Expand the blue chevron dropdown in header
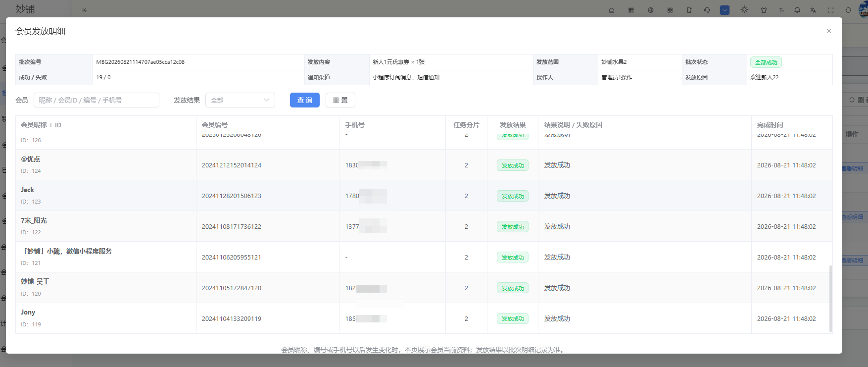This screenshot has height=367, width=868. click(x=724, y=10)
